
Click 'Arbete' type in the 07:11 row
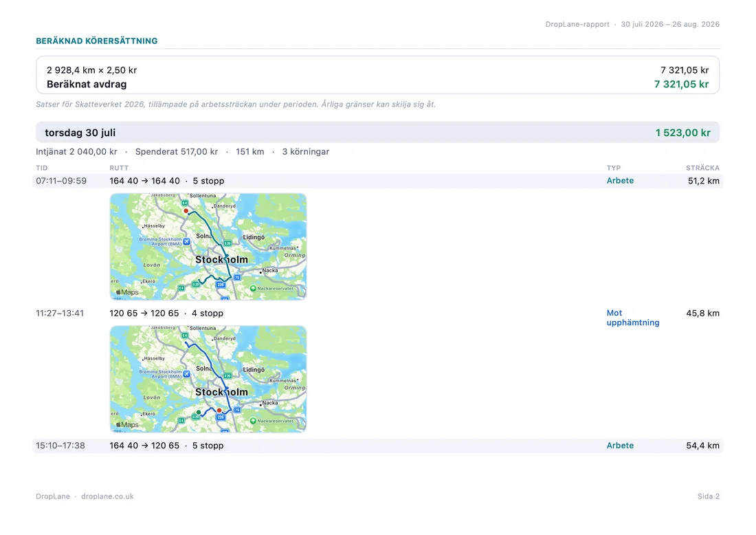(x=620, y=180)
